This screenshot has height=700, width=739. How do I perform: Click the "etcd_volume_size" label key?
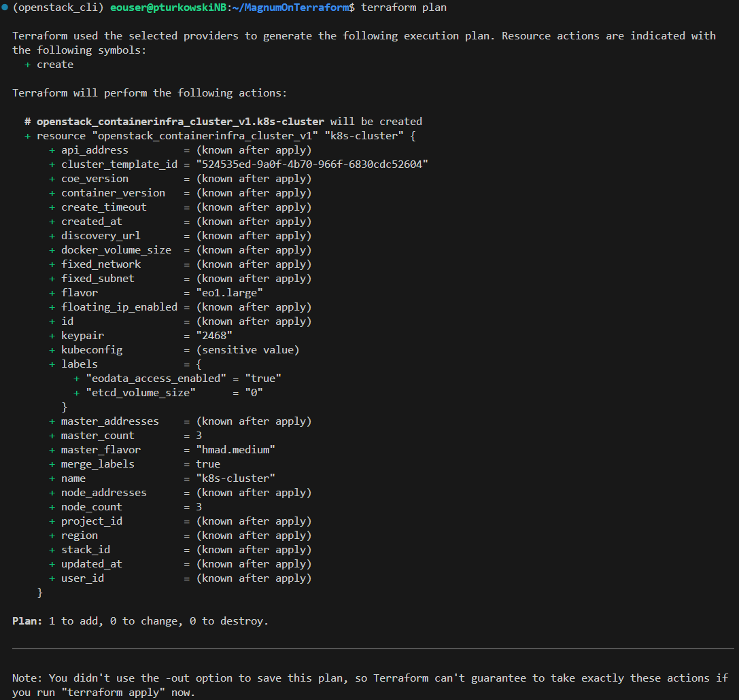coord(140,393)
